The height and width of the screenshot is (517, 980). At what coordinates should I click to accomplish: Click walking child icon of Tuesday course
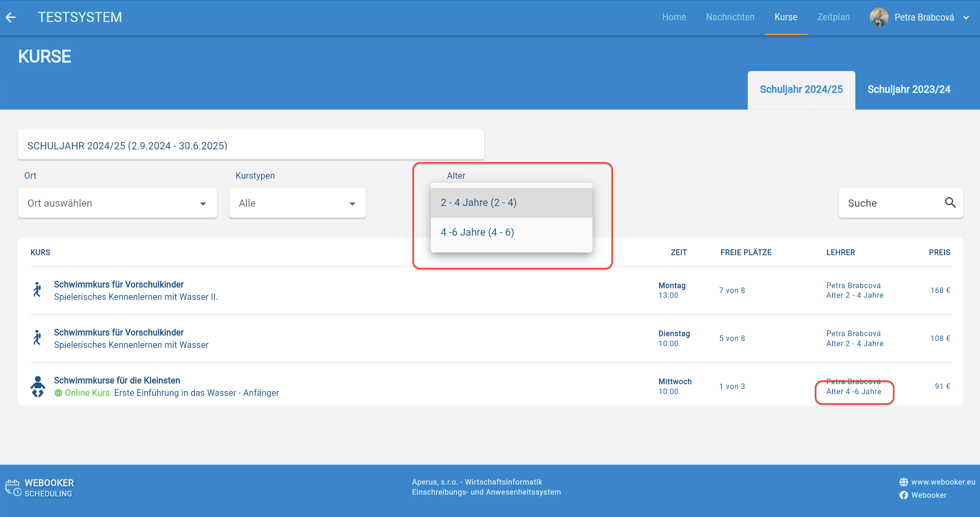tap(37, 338)
